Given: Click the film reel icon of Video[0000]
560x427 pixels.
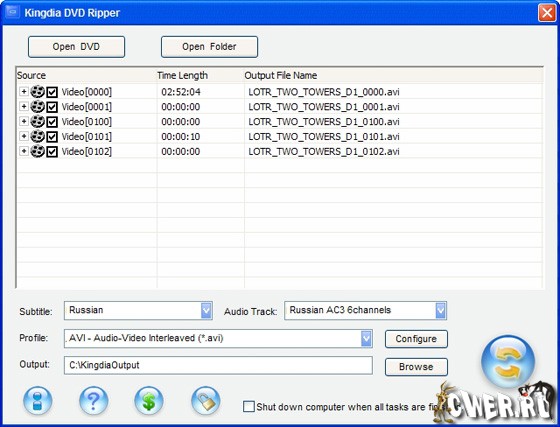Looking at the screenshot, I should (x=38, y=92).
